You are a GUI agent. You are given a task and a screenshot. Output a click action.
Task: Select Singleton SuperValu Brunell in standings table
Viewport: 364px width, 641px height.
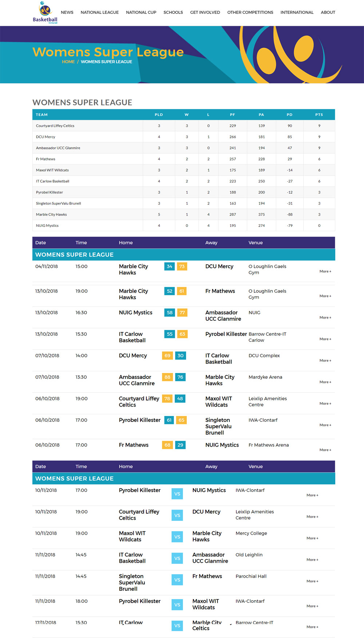point(58,203)
